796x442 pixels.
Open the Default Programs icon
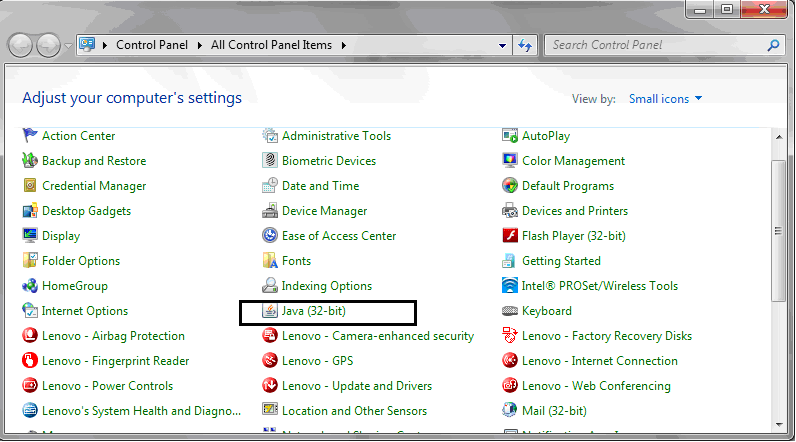(510, 185)
